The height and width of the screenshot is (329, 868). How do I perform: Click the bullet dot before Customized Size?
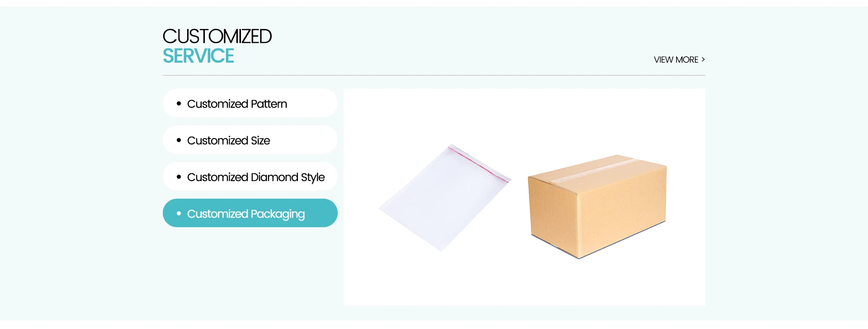click(179, 140)
